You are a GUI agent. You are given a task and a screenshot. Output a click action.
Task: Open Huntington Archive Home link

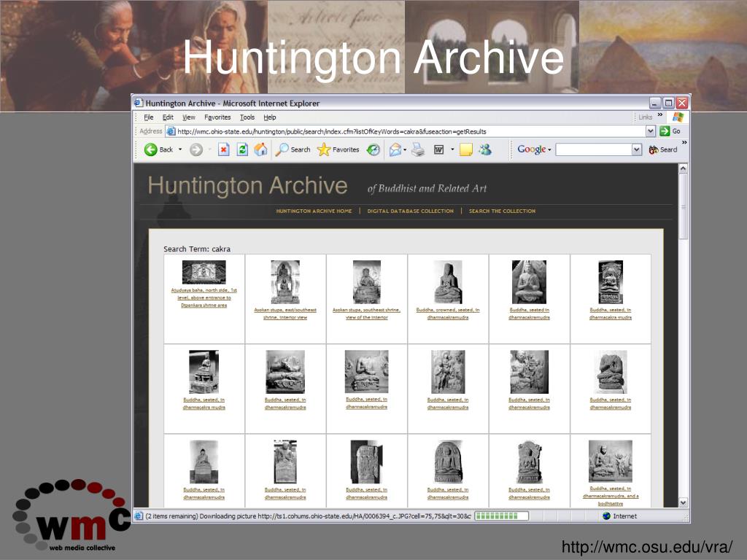(314, 211)
